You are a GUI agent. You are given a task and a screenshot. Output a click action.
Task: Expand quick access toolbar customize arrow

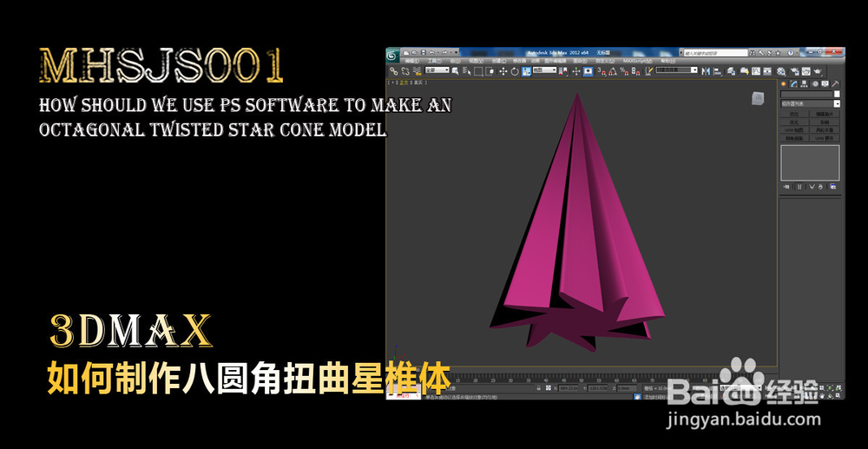(x=457, y=53)
